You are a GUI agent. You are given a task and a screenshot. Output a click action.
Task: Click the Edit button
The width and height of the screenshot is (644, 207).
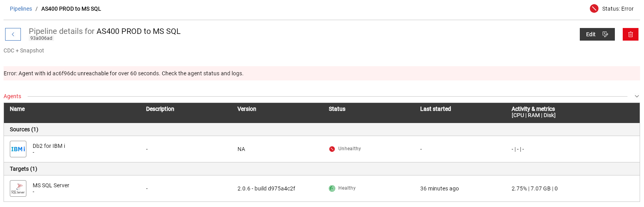tap(597, 34)
